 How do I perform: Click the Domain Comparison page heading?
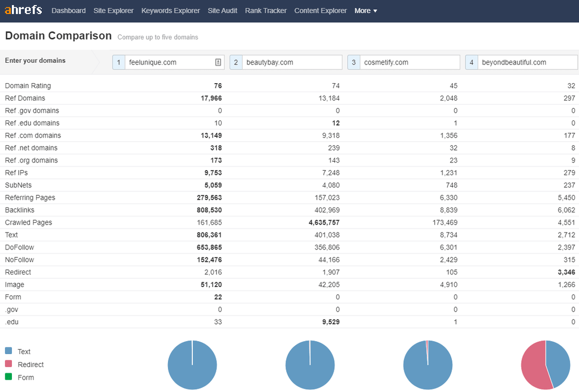[x=58, y=36]
